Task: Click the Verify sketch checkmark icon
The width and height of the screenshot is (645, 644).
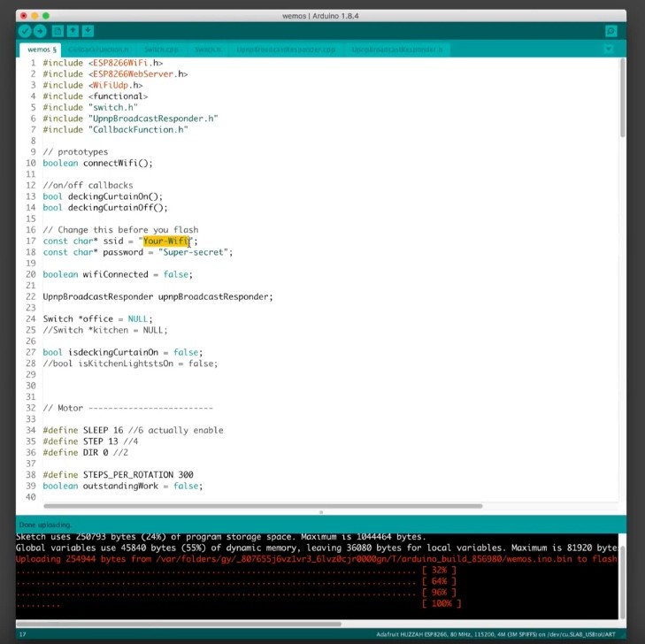Action: coord(25,31)
